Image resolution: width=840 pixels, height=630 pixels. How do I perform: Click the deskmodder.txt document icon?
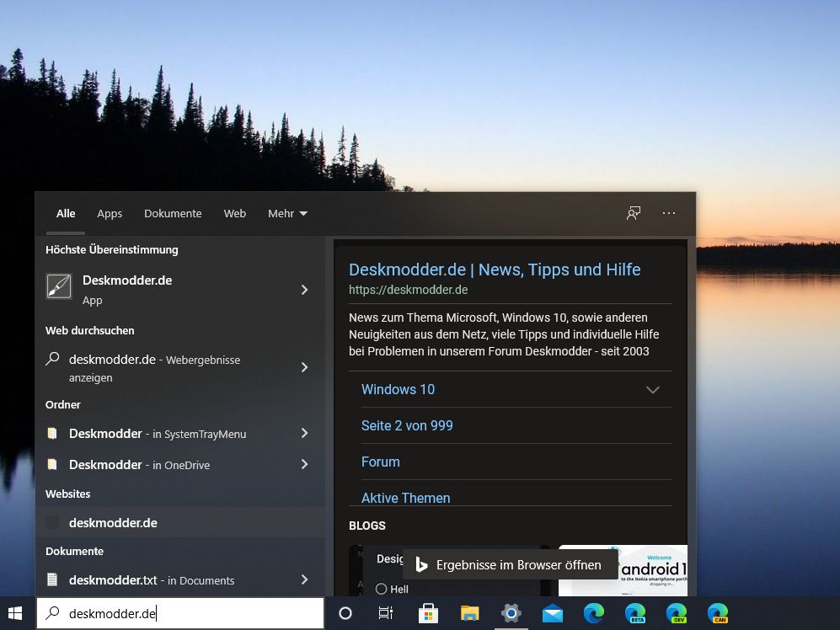(x=52, y=579)
